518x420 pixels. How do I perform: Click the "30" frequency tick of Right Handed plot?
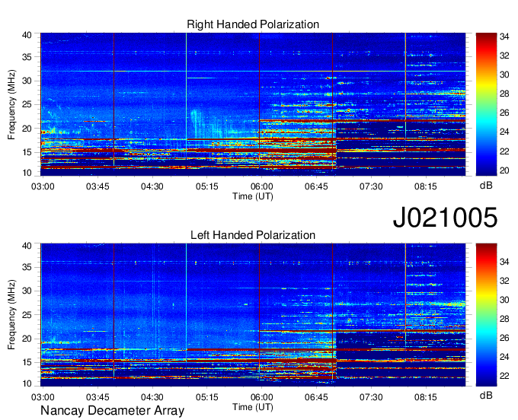pyautogui.click(x=27, y=81)
